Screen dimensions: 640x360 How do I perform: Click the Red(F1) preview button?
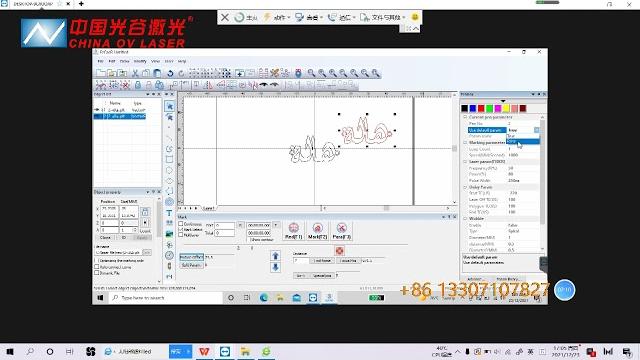293,231
